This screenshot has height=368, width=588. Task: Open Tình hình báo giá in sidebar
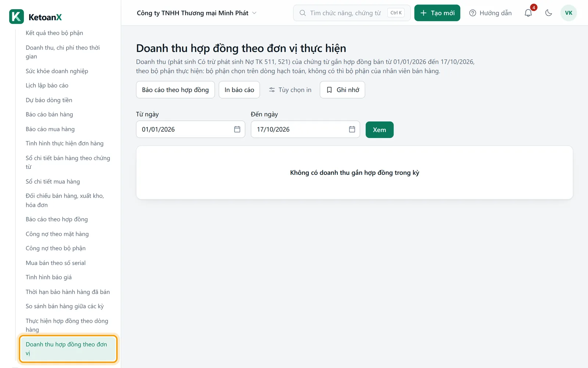[49, 277]
